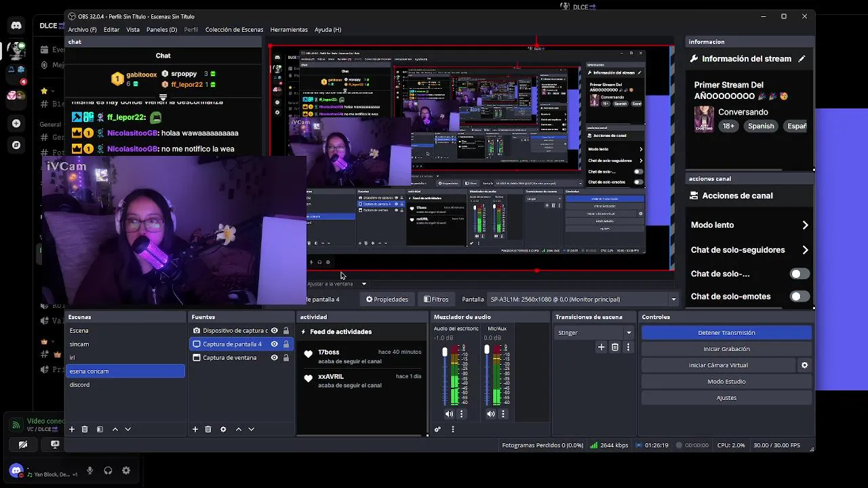
Task: Open the Colección de Escenas menu
Action: click(x=234, y=30)
